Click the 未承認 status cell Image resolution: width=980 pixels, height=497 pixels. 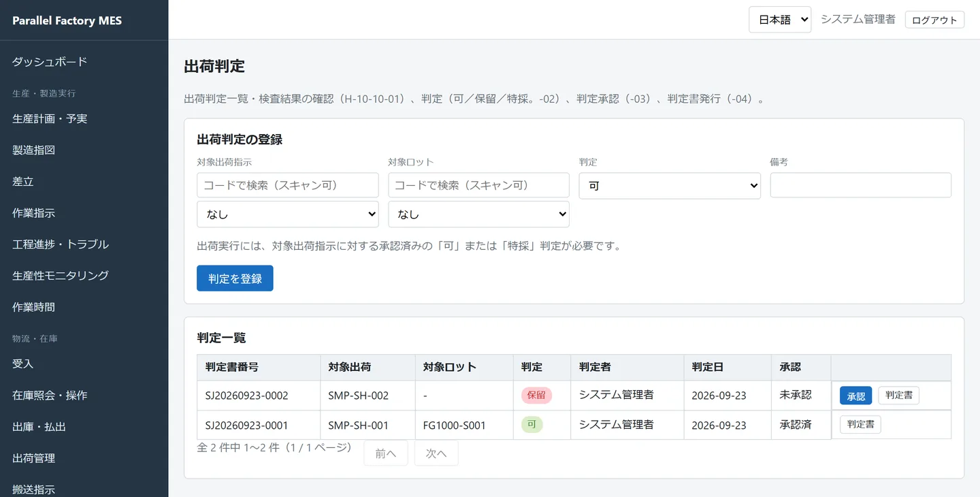(x=801, y=396)
